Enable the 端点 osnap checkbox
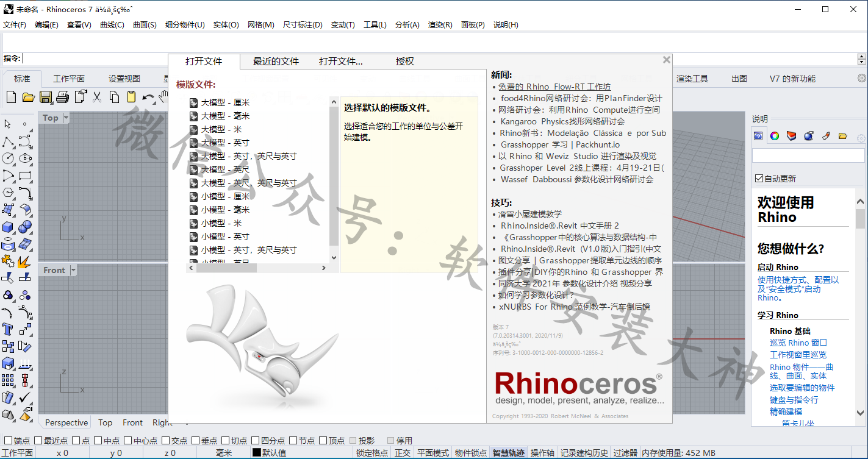Screen dimensions: 868x459 [8, 440]
